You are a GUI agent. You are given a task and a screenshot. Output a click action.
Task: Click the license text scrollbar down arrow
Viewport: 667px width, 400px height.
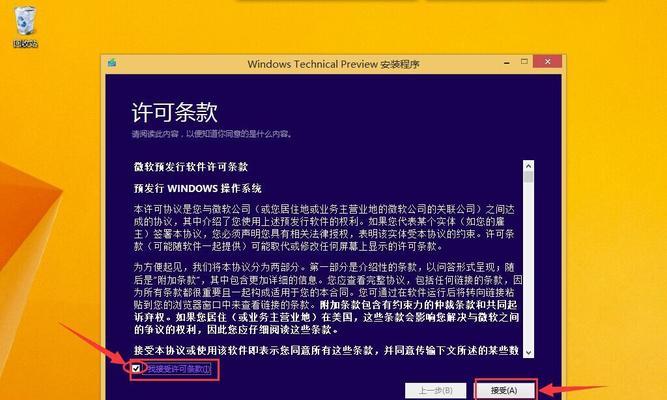(528, 352)
